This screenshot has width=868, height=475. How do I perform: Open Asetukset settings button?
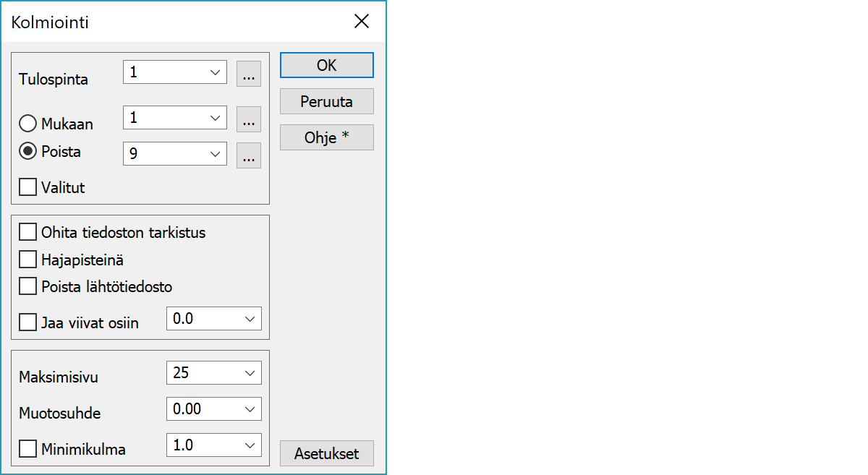326,453
